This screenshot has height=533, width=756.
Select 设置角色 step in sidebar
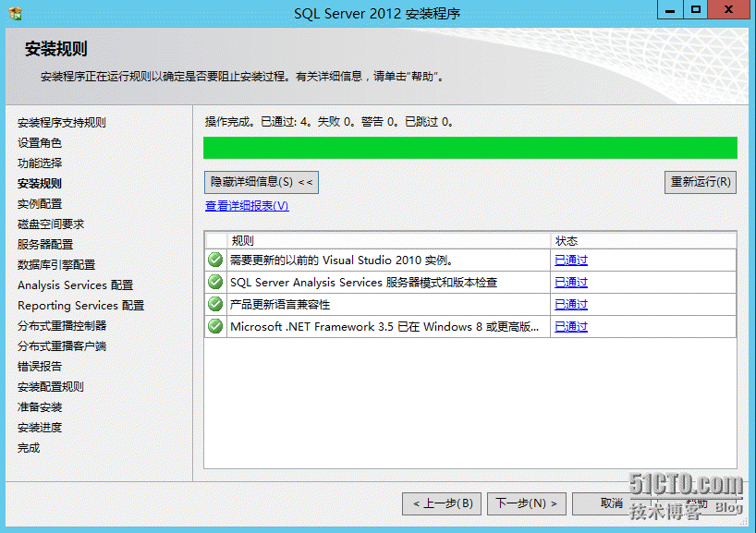tap(40, 142)
